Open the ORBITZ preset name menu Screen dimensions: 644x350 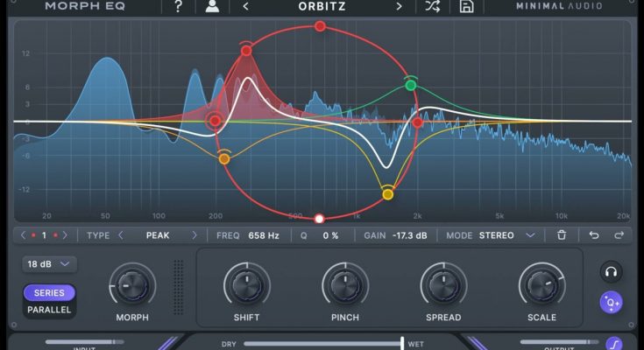[322, 7]
